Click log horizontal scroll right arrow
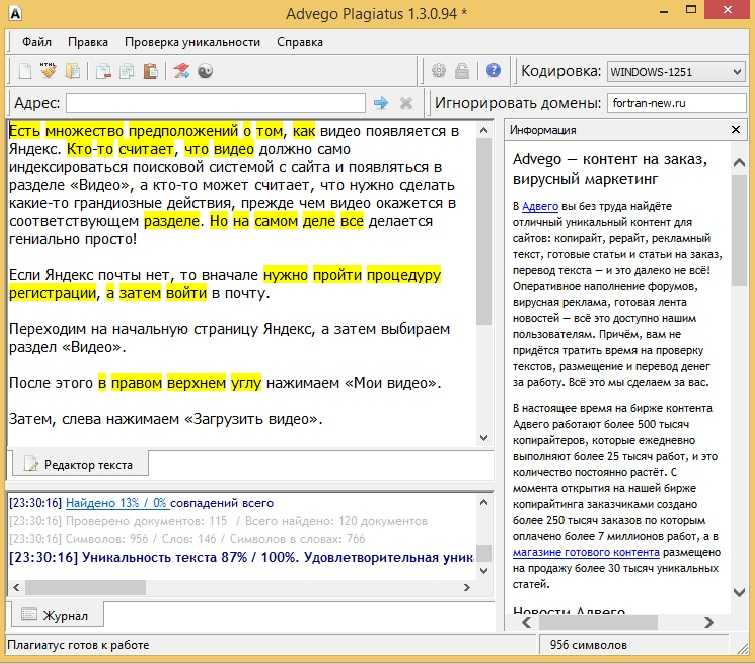The image size is (755, 664). (x=466, y=587)
